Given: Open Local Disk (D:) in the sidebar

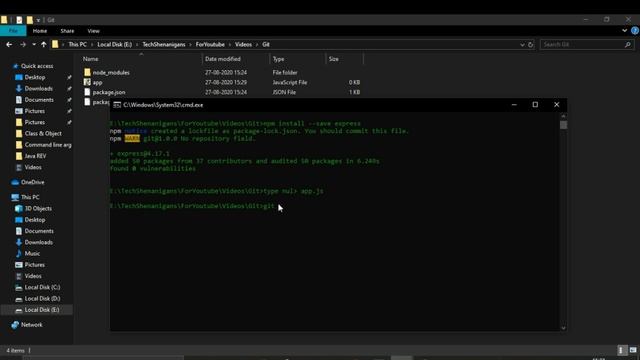Looking at the screenshot, I should 42,299.
